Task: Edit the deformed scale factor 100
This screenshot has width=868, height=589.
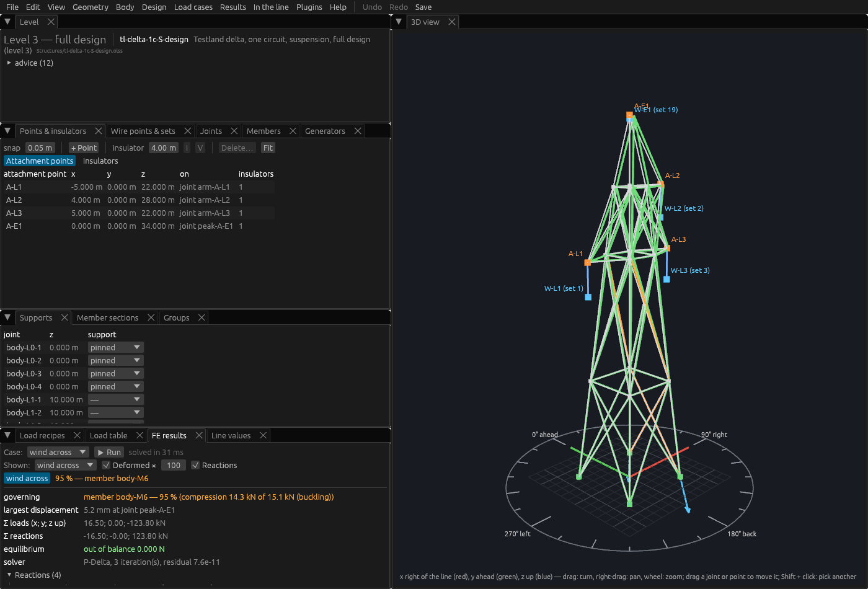Action: coord(174,465)
